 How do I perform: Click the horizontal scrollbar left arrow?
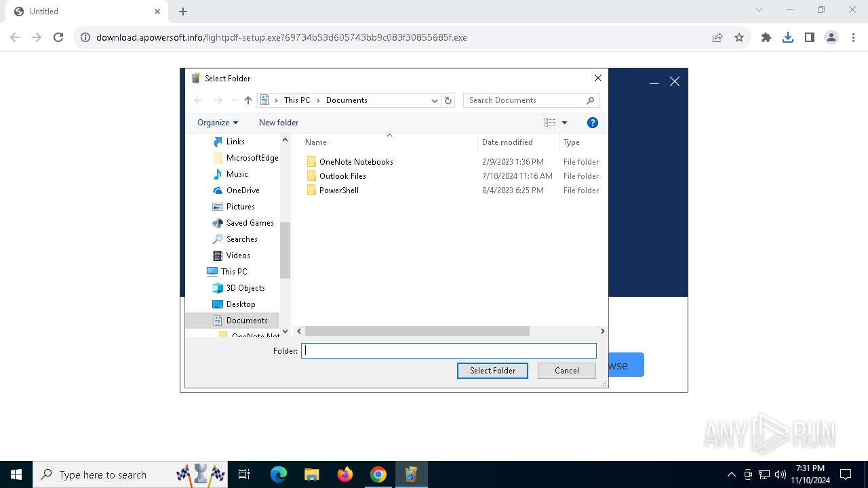pos(300,331)
